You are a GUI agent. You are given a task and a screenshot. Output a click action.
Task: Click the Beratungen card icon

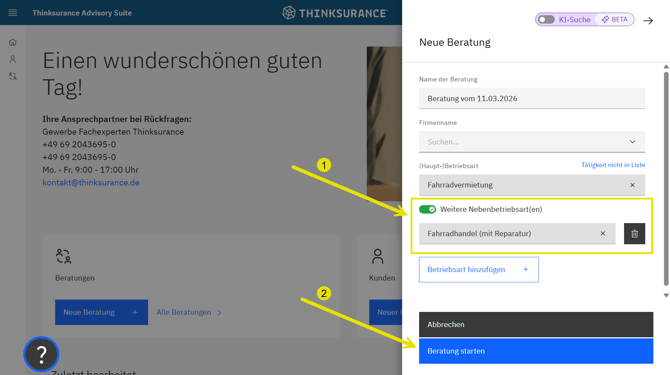63,256
